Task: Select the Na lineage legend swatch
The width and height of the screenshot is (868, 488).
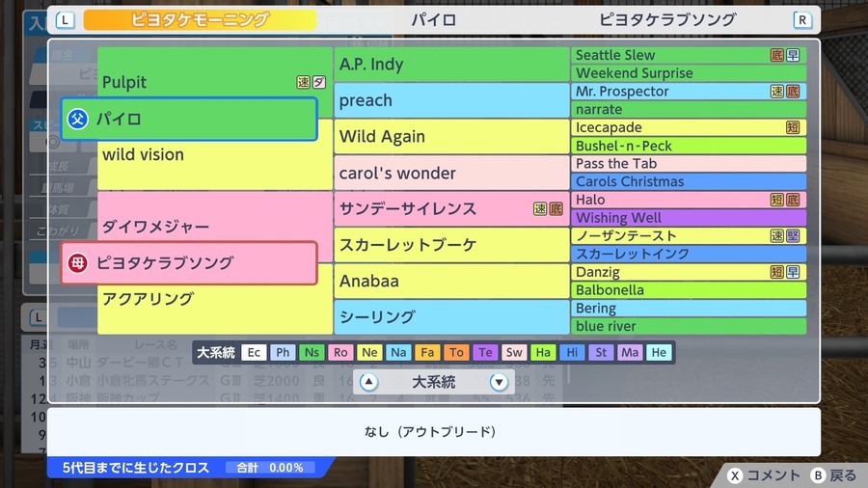Action: pos(398,352)
